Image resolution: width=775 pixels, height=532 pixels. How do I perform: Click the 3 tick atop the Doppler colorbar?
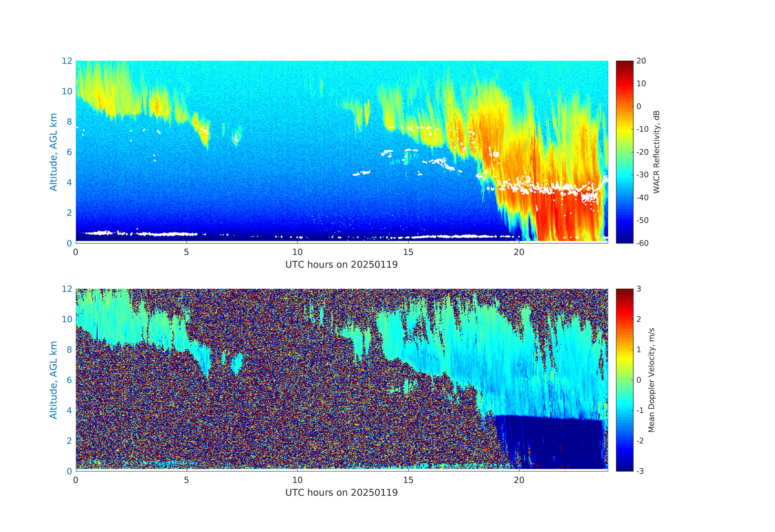639,289
